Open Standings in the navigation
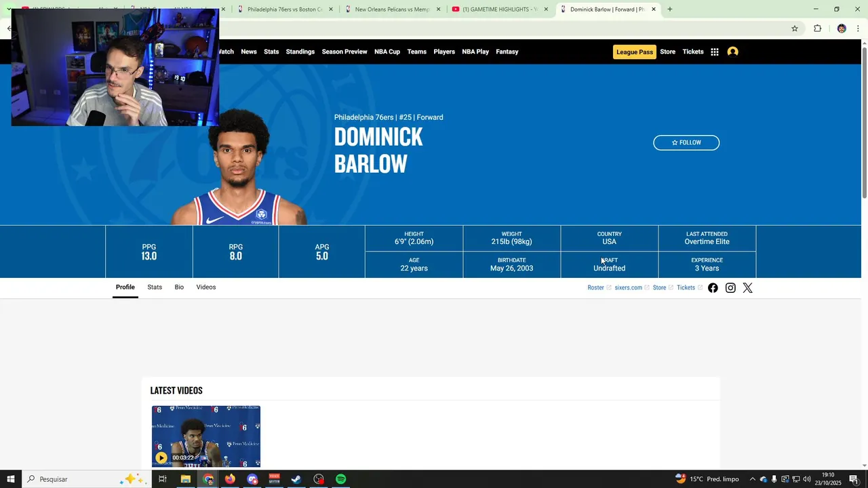The height and width of the screenshot is (488, 868). pos(300,52)
